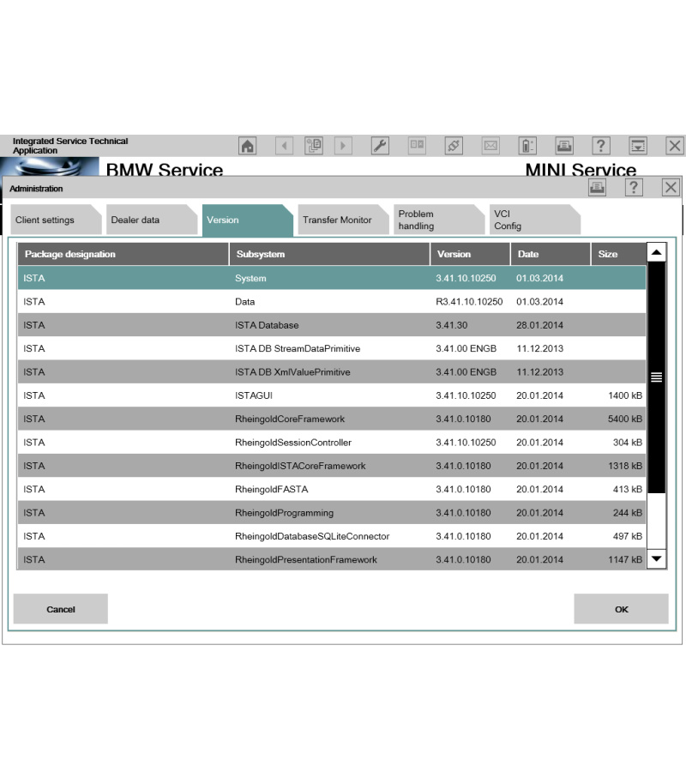The image size is (686, 784).
Task: Confirm with the OK button
Action: pos(621,609)
